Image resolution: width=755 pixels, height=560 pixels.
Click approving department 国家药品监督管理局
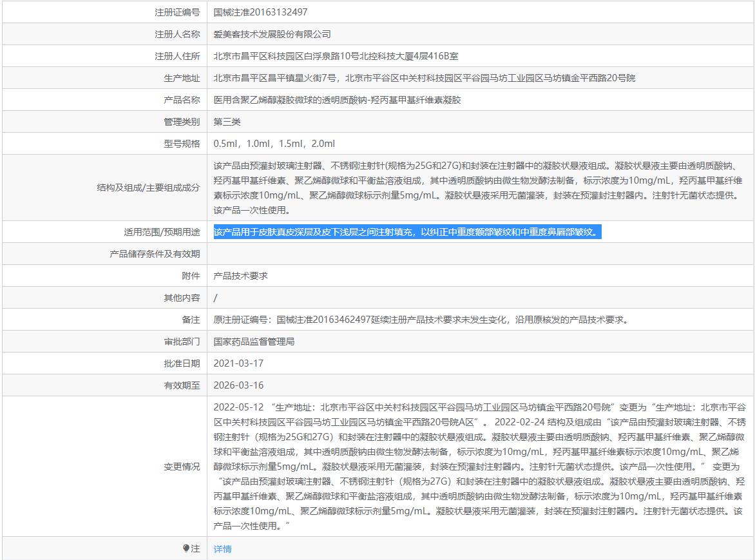point(254,342)
